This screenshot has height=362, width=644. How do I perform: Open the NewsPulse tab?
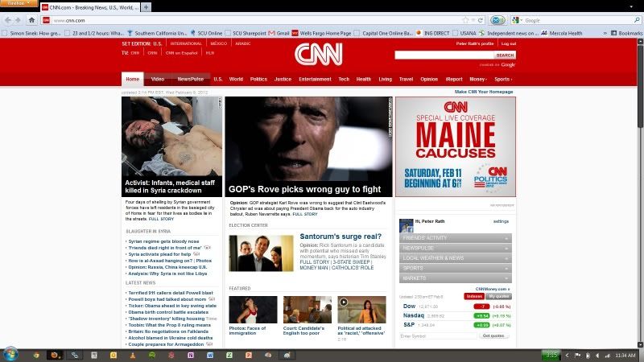[x=190, y=79]
